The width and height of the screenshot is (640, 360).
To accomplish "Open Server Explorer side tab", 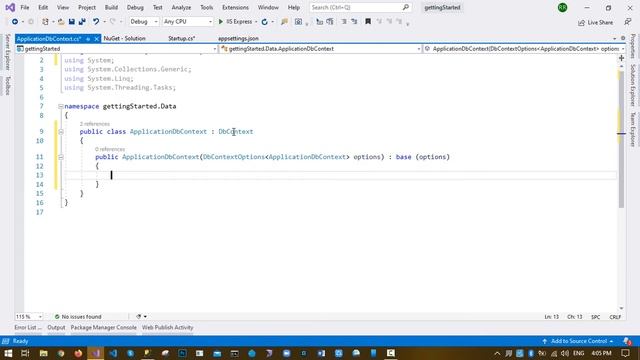I will coord(7,52).
